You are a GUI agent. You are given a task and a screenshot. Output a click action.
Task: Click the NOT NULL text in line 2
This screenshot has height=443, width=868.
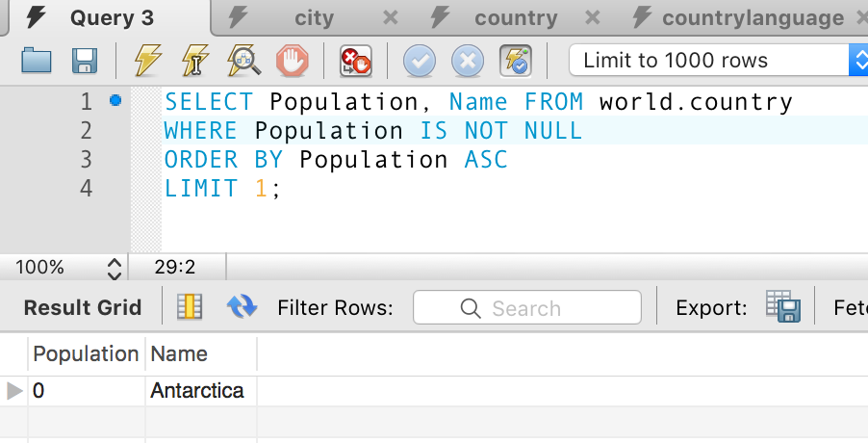(523, 131)
